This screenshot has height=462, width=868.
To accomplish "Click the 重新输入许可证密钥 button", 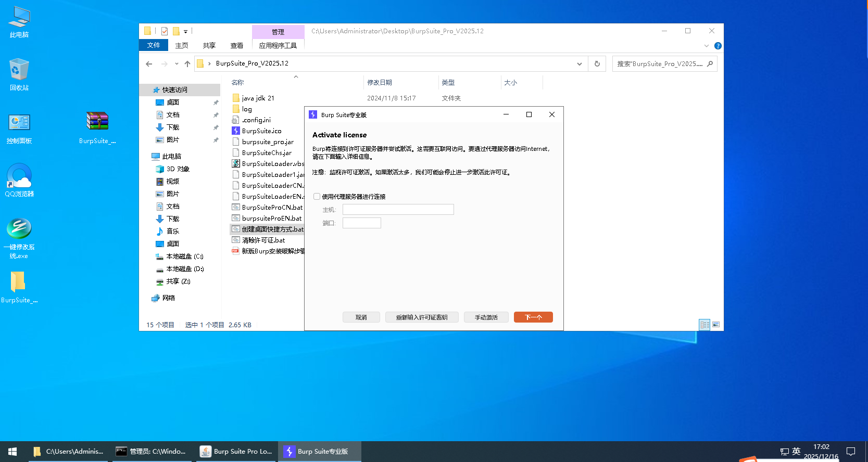I will click(422, 317).
